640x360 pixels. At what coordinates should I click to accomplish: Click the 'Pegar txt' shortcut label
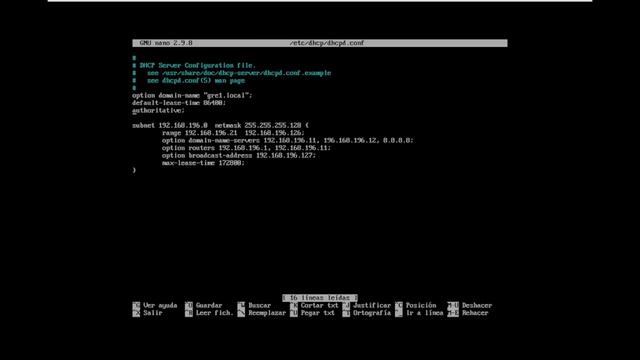click(318, 313)
